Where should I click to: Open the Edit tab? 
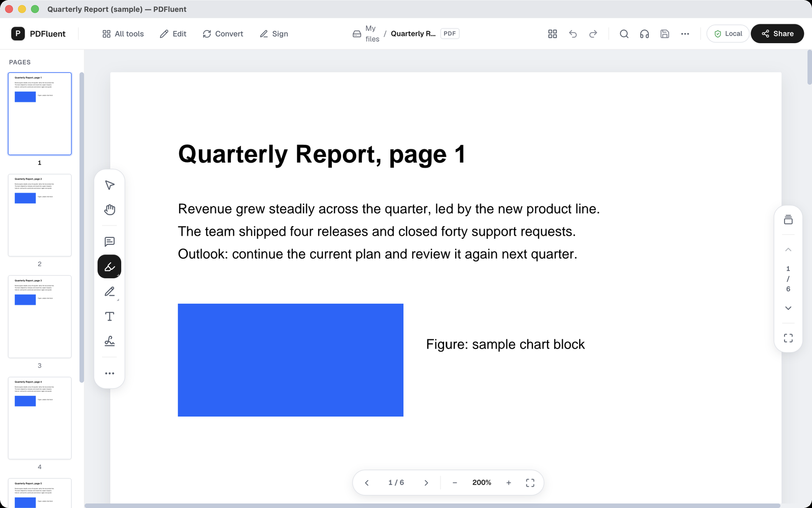(173, 34)
